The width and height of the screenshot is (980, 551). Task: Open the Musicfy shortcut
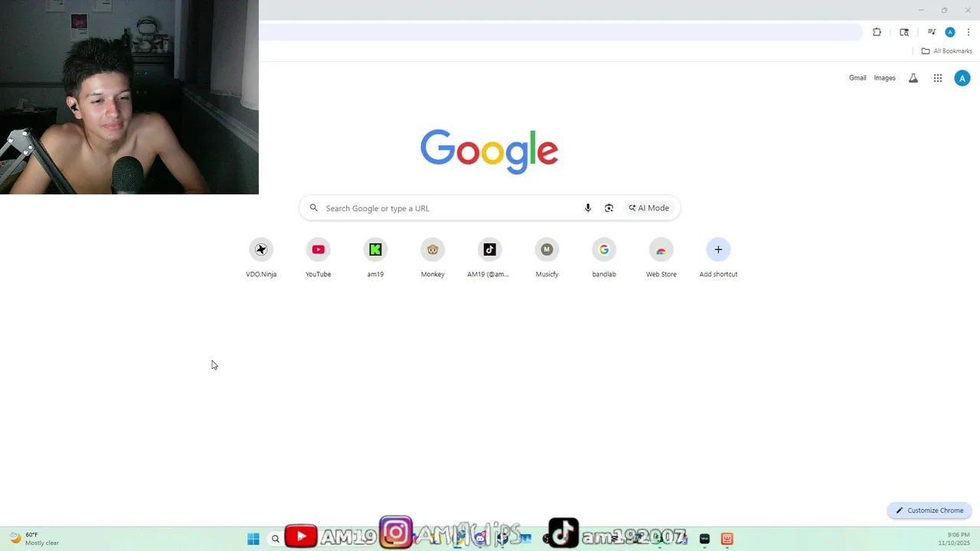coord(547,259)
